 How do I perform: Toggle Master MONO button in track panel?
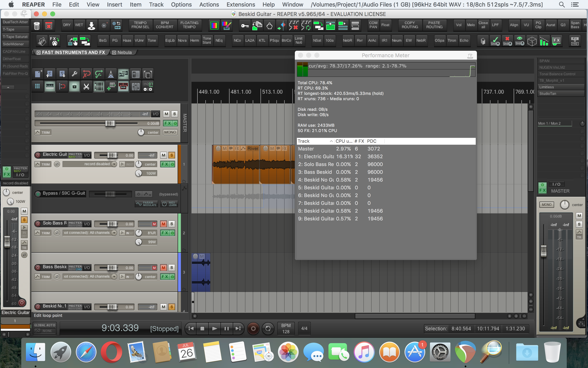(x=170, y=132)
